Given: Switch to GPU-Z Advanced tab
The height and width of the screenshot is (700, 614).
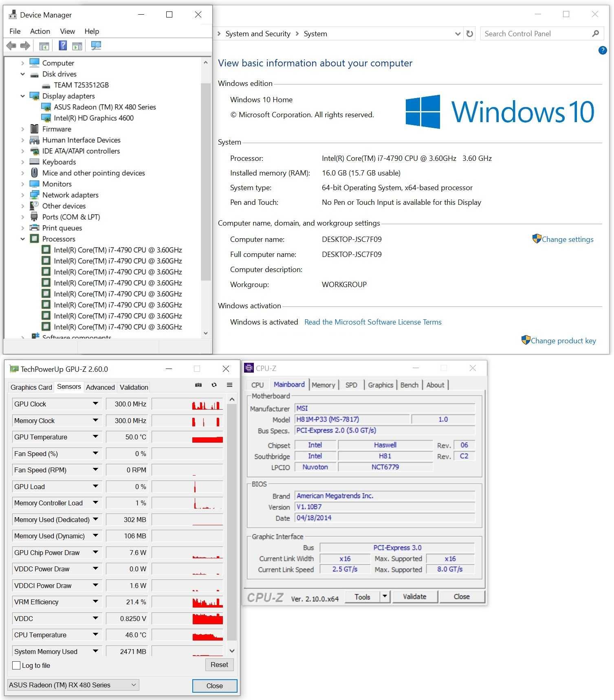Looking at the screenshot, I should 100,387.
